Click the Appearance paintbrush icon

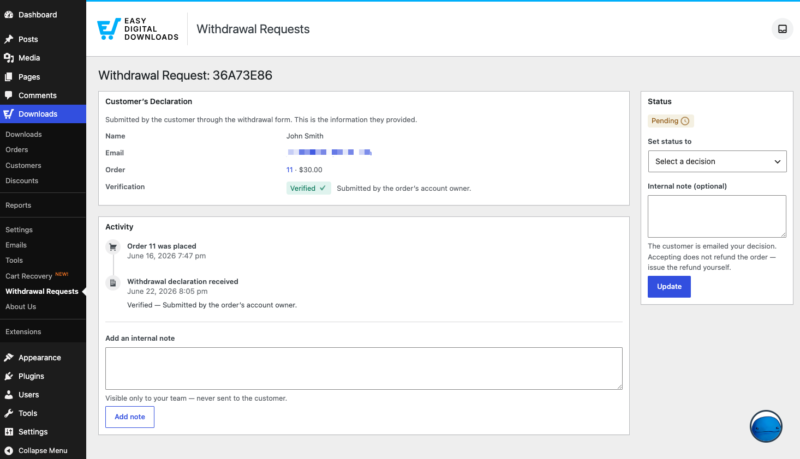pos(9,358)
